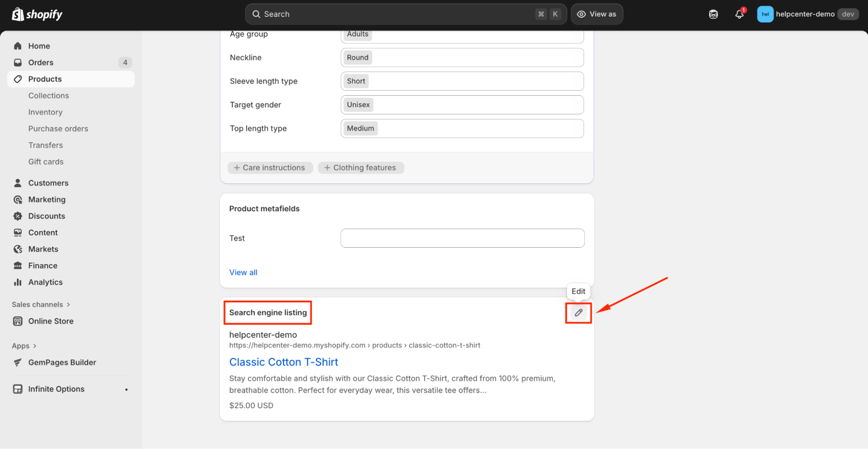The width and height of the screenshot is (868, 449).
Task: Open the Neckline field with Round value
Action: tap(462, 58)
